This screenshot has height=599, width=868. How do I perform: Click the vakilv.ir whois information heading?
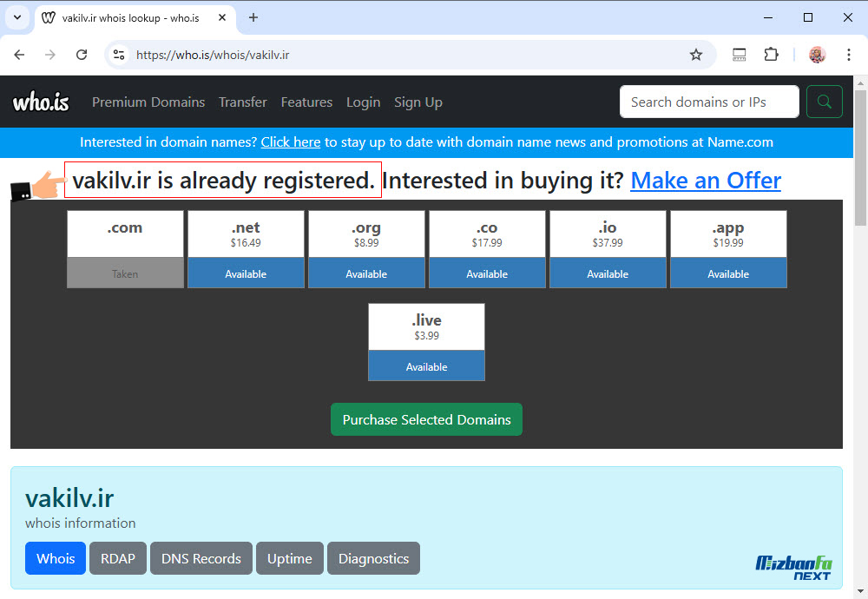(69, 498)
